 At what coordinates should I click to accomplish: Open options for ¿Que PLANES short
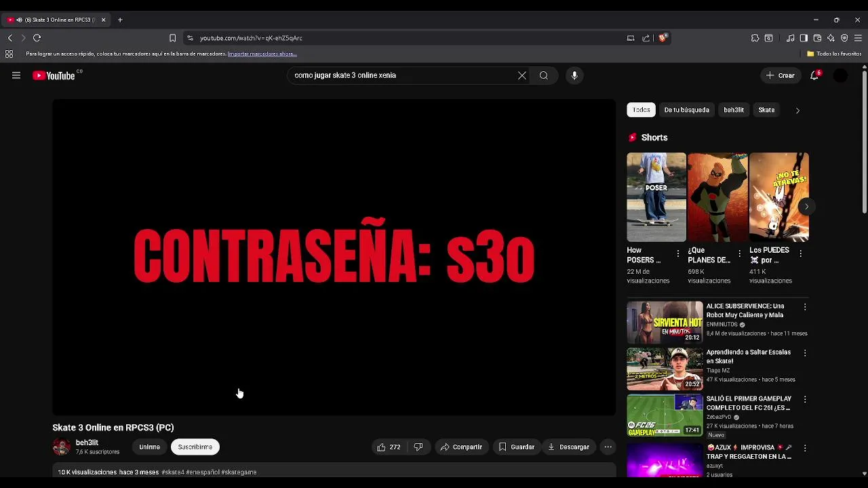739,253
